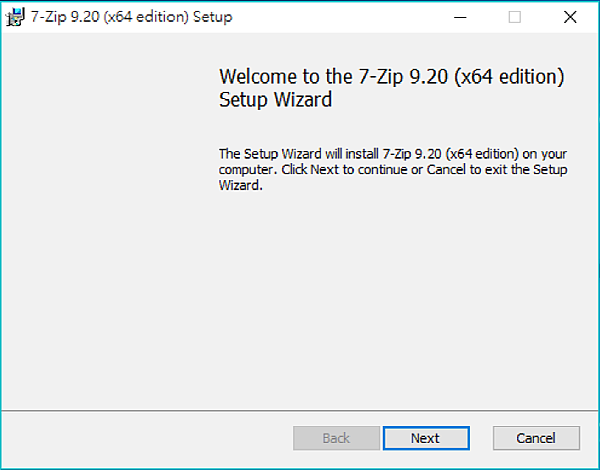The width and height of the screenshot is (600, 470).
Task: Click the "The Setup Wizard will install" text line
Action: pos(393,154)
